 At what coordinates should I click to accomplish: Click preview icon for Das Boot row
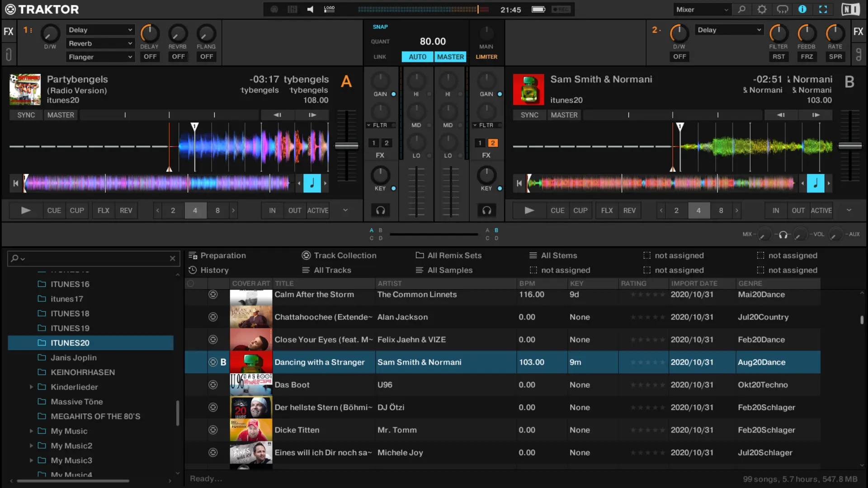(213, 385)
